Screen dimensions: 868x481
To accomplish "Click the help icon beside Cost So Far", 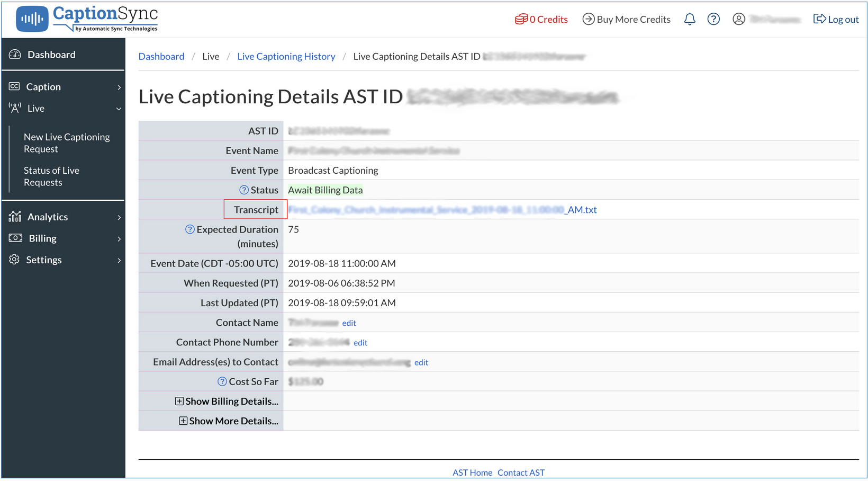I will click(x=222, y=381).
